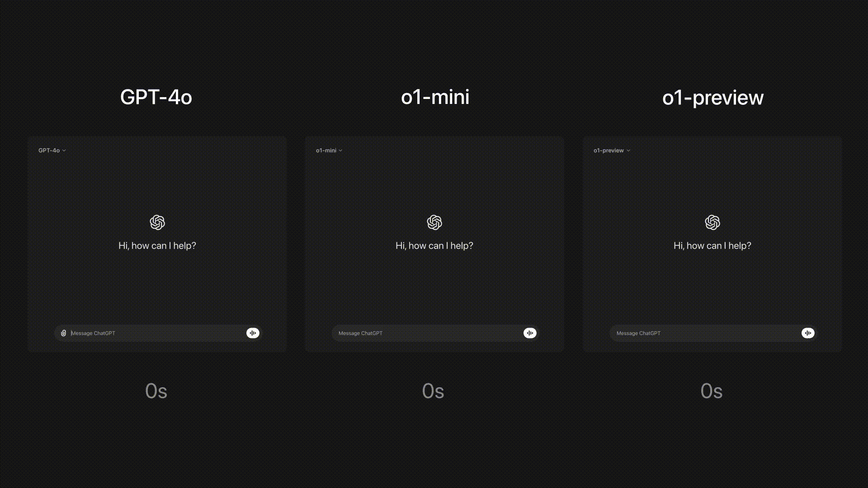The height and width of the screenshot is (488, 868).
Task: Click "Hi, how can I help?" in o1-preview panel
Action: pyautogui.click(x=712, y=246)
